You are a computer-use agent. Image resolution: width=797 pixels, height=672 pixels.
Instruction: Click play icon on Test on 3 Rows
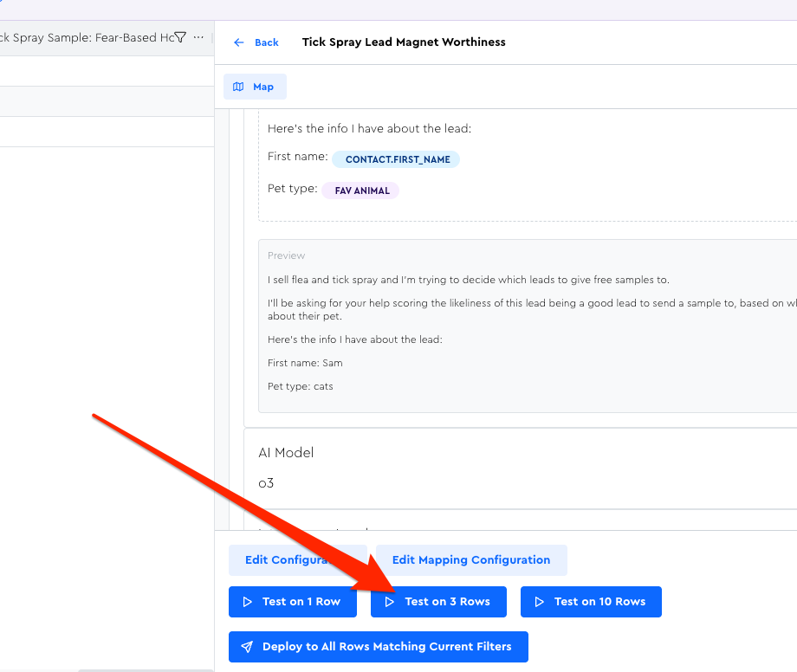(390, 602)
